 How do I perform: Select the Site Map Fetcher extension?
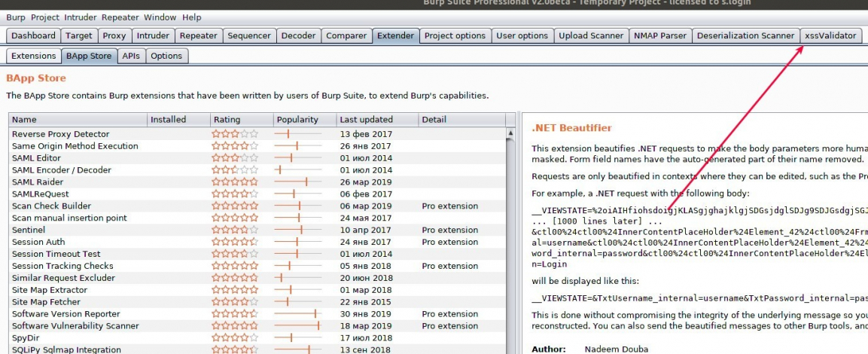click(x=257, y=302)
